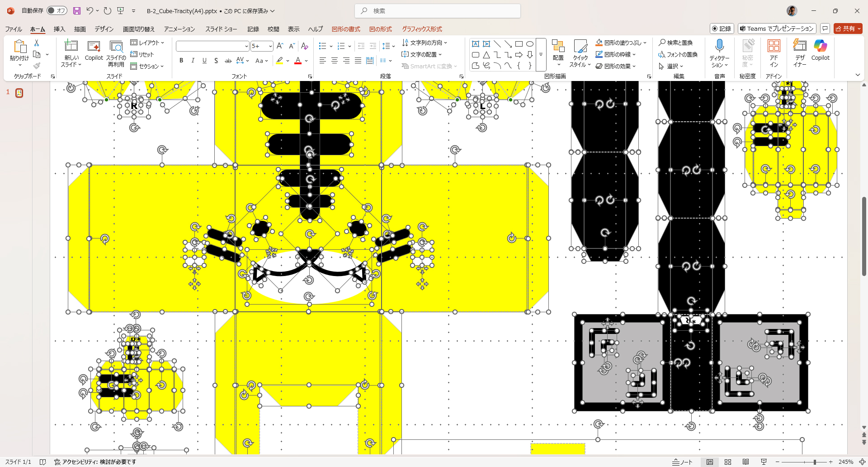This screenshot has height=467, width=868.
Task: Open the デザイナー icon
Action: 800,52
